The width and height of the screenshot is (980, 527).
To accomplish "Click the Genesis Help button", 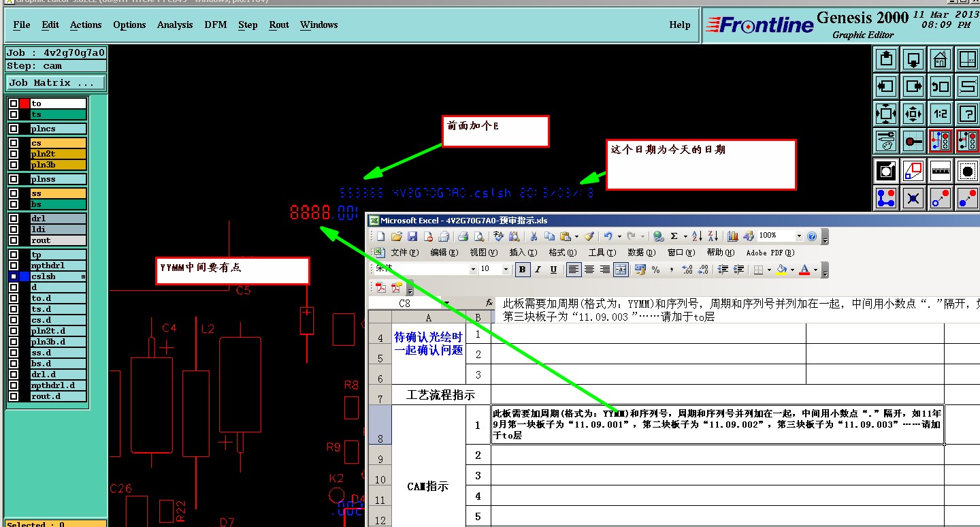I will tap(679, 25).
